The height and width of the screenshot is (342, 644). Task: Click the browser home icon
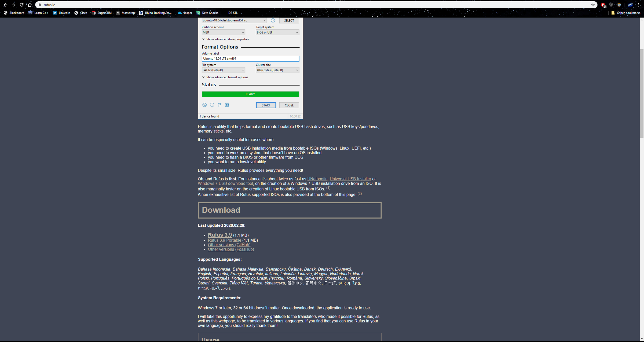[30, 5]
